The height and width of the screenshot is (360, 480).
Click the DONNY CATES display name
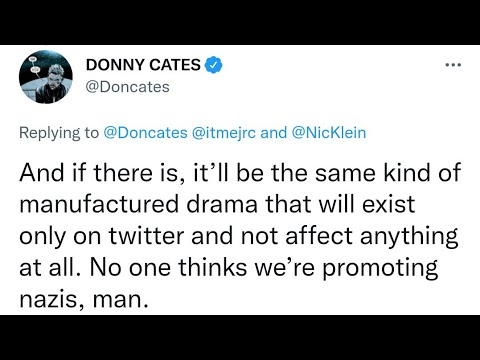[x=143, y=65]
